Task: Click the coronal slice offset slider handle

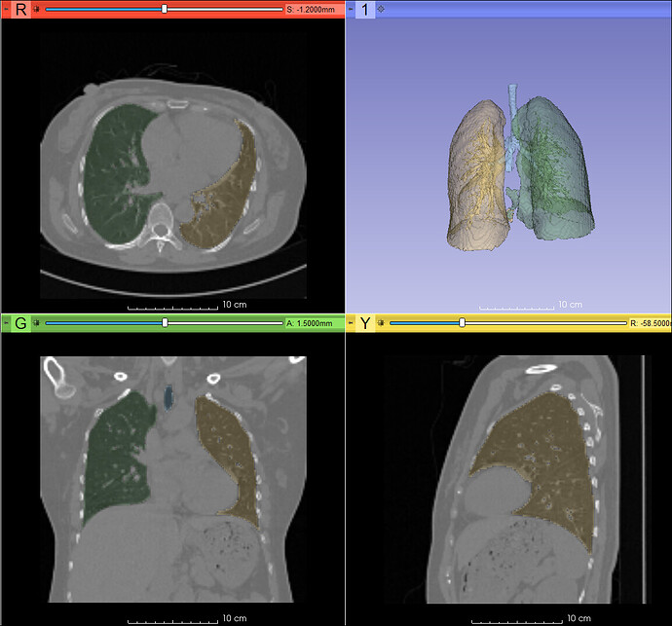Action: tap(165, 322)
